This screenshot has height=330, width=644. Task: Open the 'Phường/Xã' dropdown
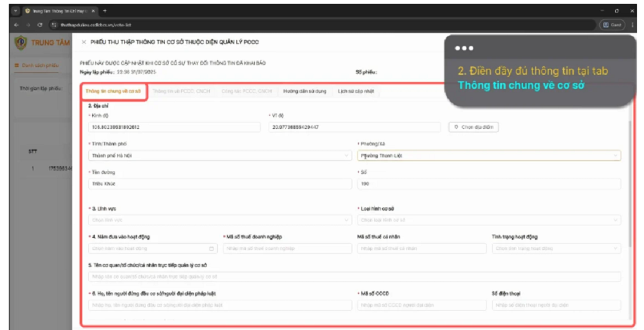pyautogui.click(x=489, y=155)
